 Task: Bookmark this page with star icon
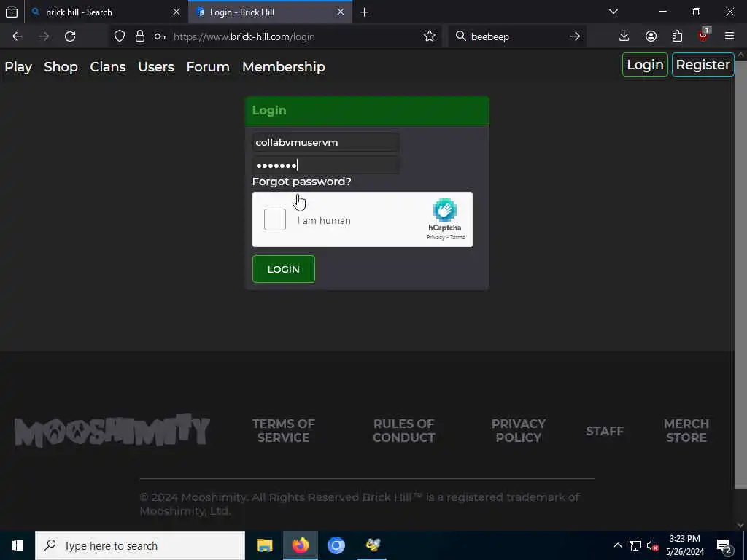(x=429, y=36)
